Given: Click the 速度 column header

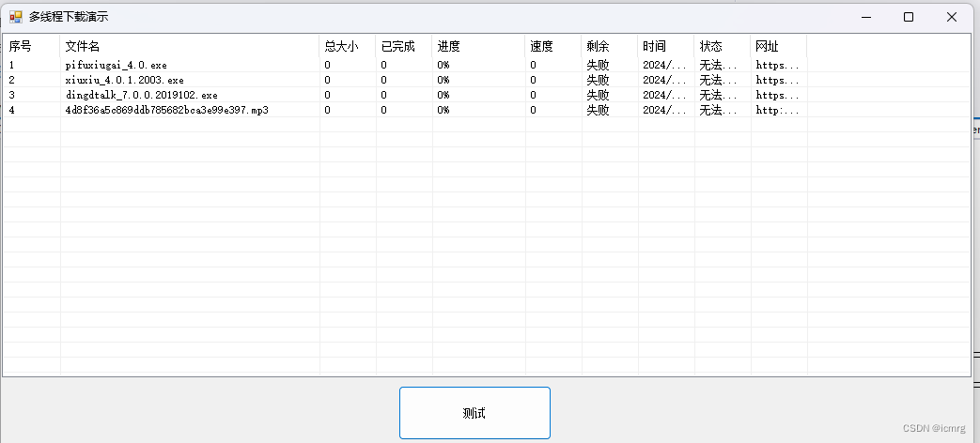Looking at the screenshot, I should [553, 46].
